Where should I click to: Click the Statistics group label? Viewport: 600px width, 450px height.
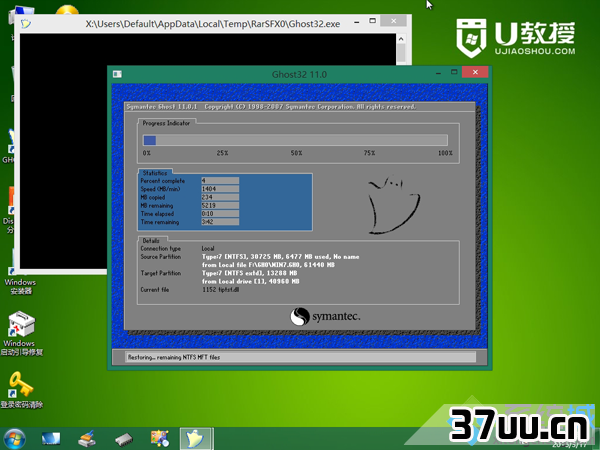point(155,173)
